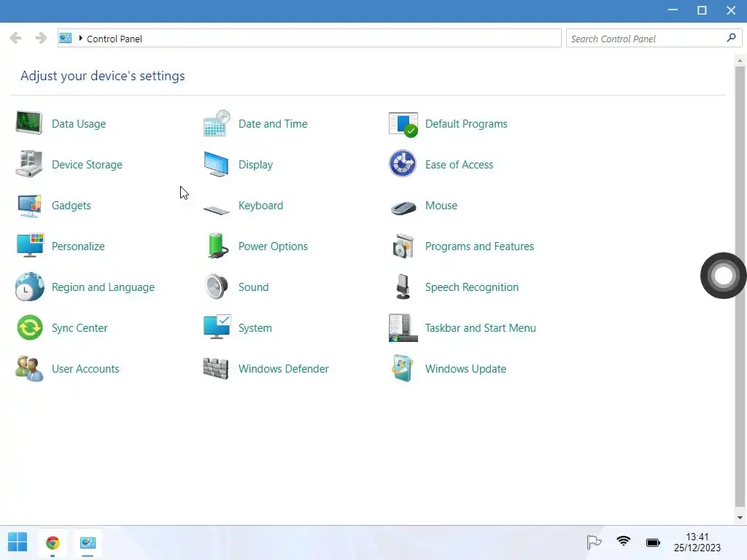Go back with the left arrow

[x=15, y=38]
